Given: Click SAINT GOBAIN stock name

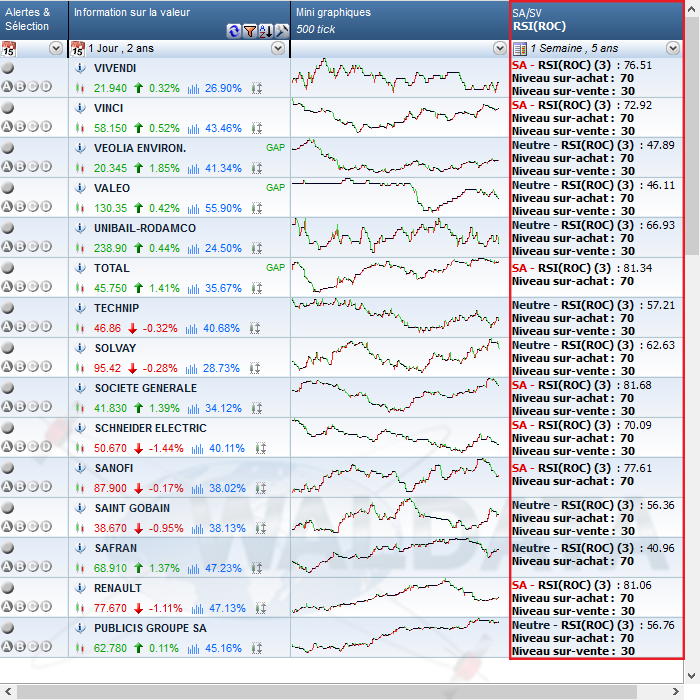Looking at the screenshot, I should pyautogui.click(x=132, y=508).
